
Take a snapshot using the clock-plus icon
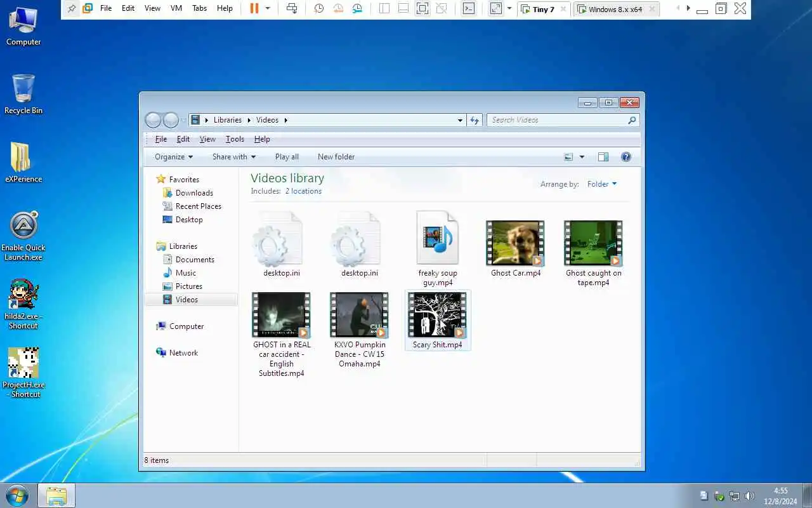point(319,8)
